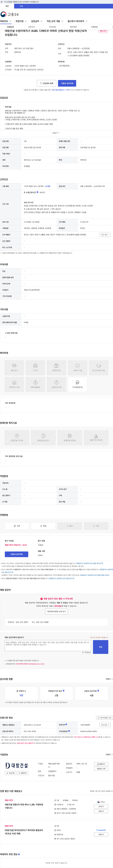Jump to the 모집요강 section tab
Screen dimensions: 113x868
pos(10,27)
